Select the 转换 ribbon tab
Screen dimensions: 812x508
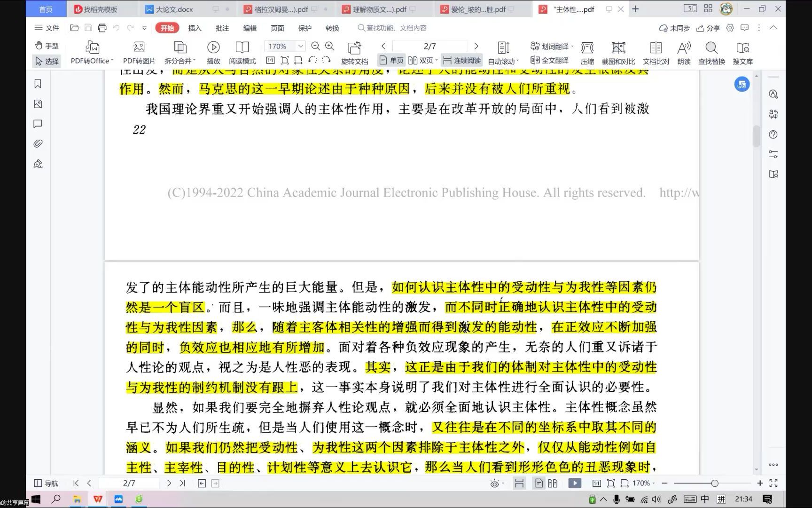pos(332,28)
